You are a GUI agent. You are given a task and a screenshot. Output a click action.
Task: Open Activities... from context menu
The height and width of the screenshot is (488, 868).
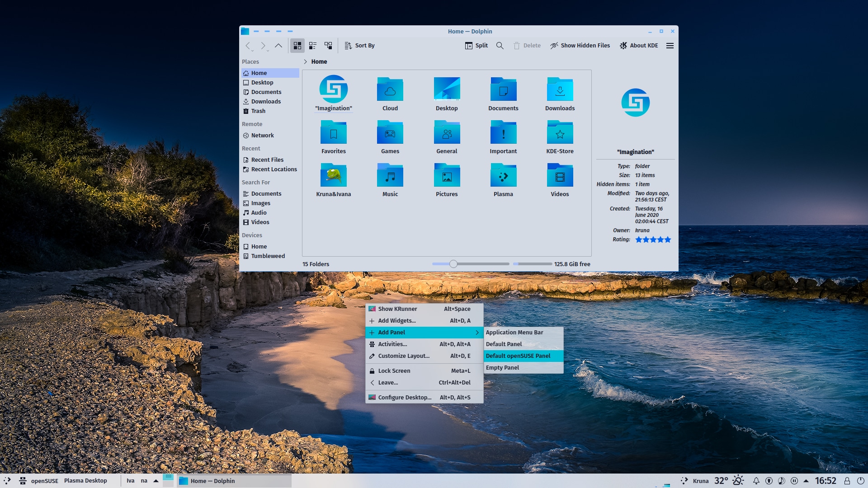point(424,344)
